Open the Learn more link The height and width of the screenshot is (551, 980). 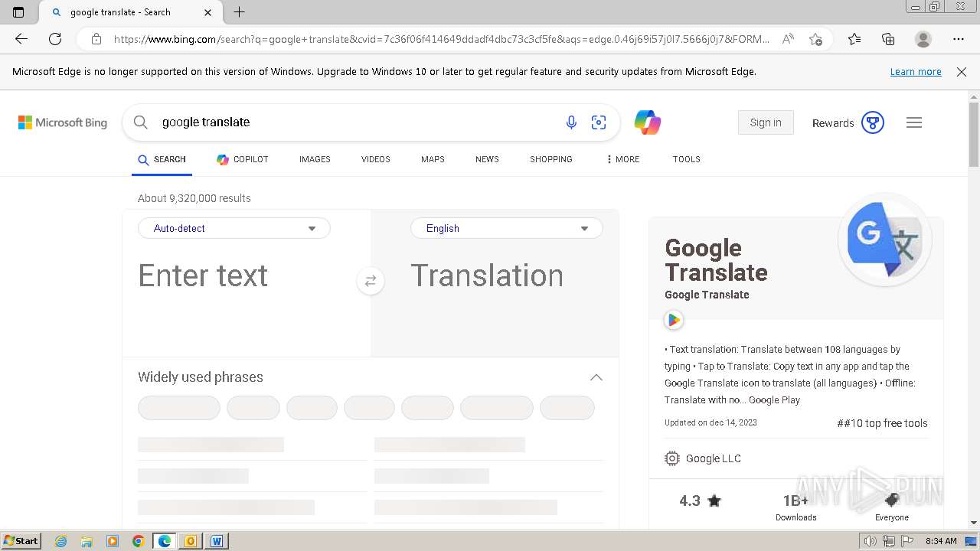tap(916, 72)
